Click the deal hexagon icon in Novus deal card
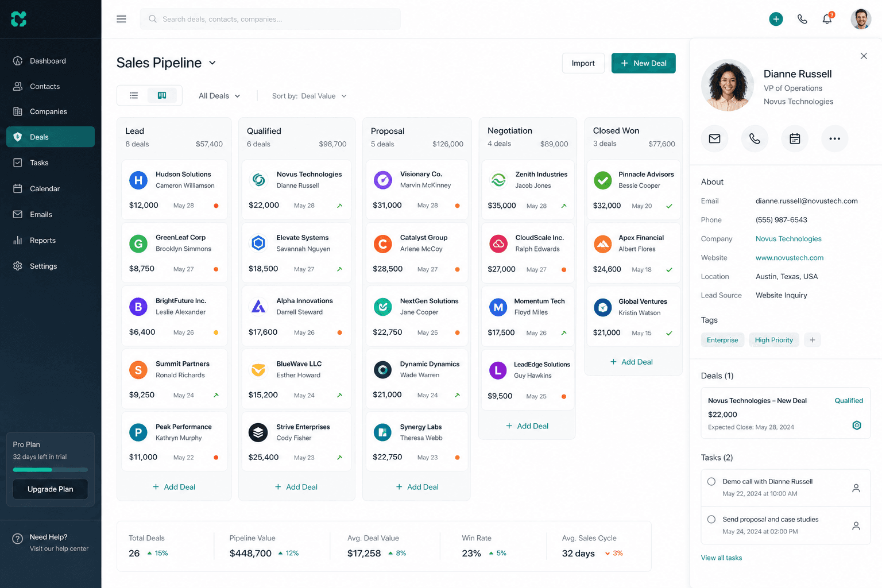The height and width of the screenshot is (588, 882). click(857, 425)
